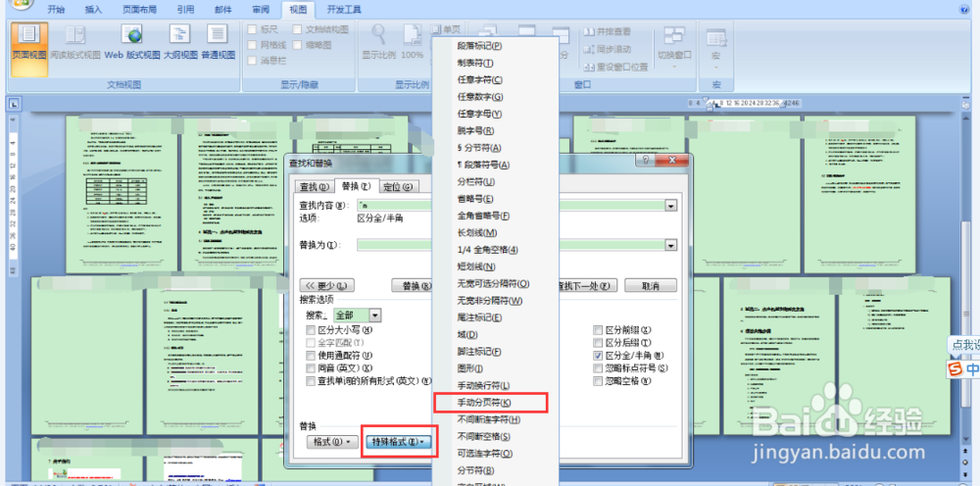Switch to 定位 tab in dialog
This screenshot has height=486, width=980.
point(398,186)
